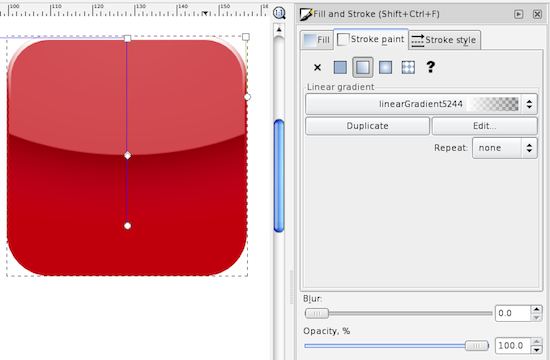This screenshot has height=360, width=550.
Task: Click the Duplicate gradient button
Action: point(367,126)
